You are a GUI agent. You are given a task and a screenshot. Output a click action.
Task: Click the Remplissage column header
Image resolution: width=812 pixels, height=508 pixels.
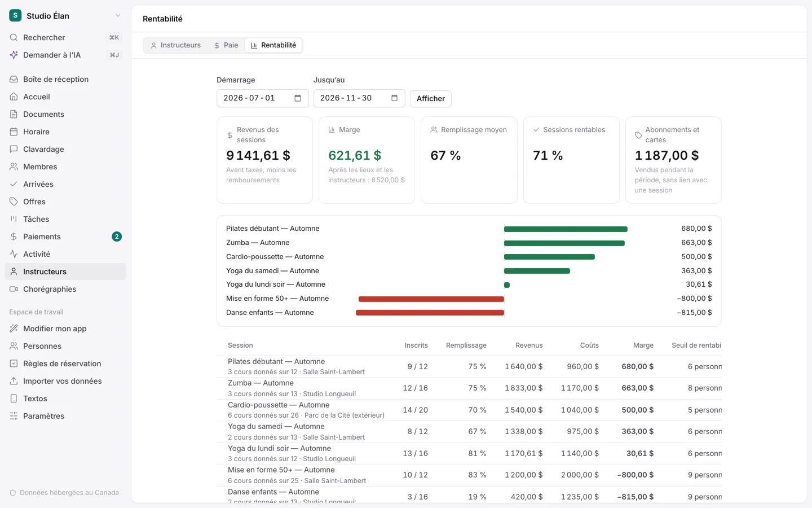(x=466, y=345)
